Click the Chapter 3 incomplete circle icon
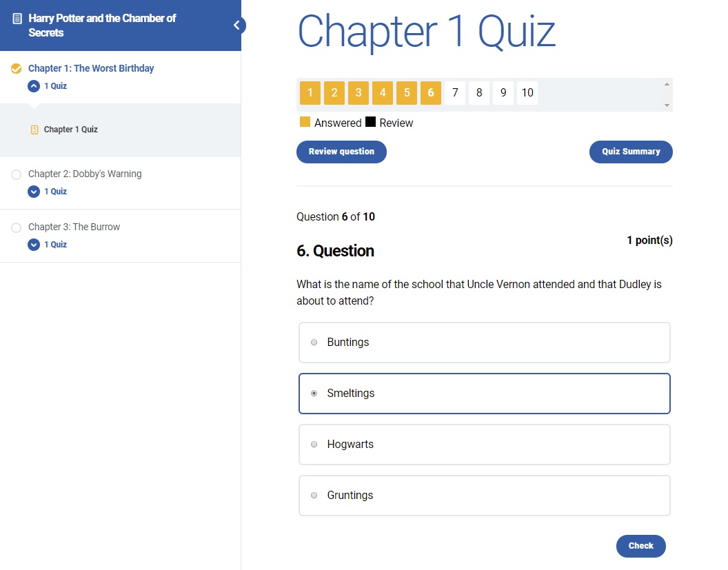 point(17,227)
